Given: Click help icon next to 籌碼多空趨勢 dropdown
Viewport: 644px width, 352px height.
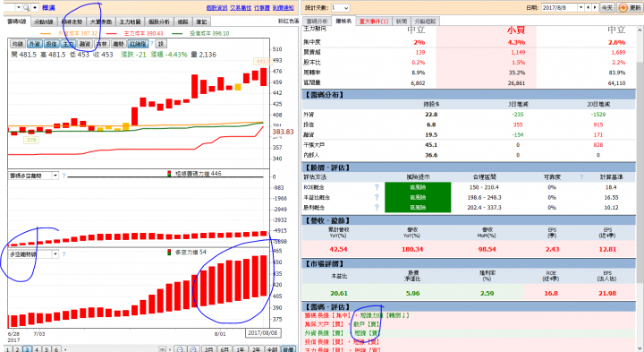Looking at the screenshot, I should tap(64, 176).
